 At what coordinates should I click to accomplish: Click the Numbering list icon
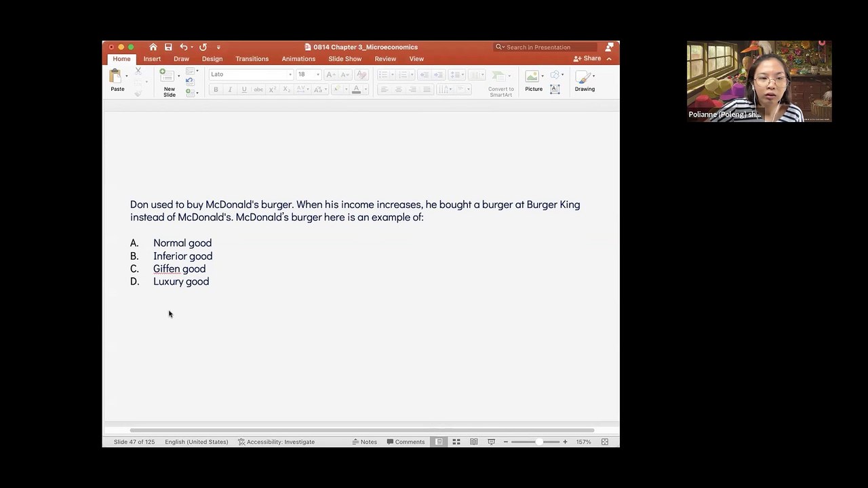tap(403, 75)
